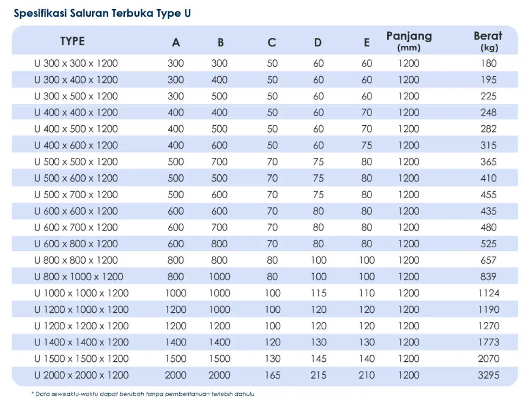Select the weight value 248
Screen dimensions: 532x404
[x=488, y=112]
